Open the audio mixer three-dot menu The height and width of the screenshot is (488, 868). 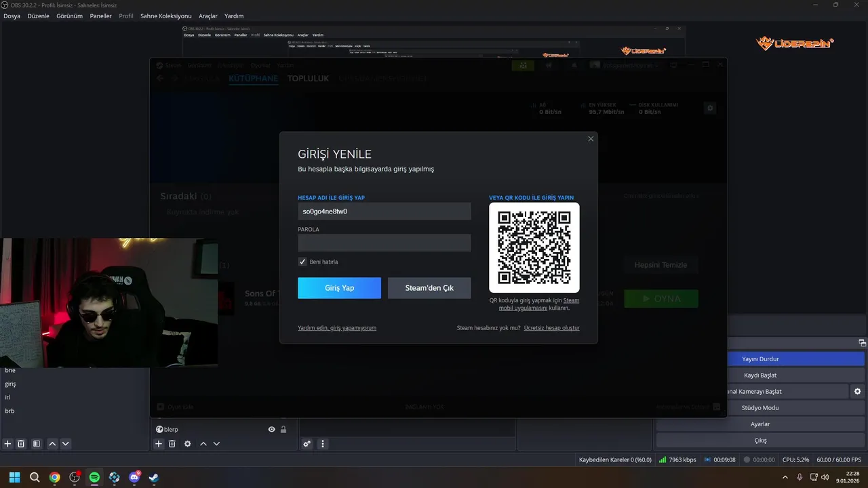point(323,444)
